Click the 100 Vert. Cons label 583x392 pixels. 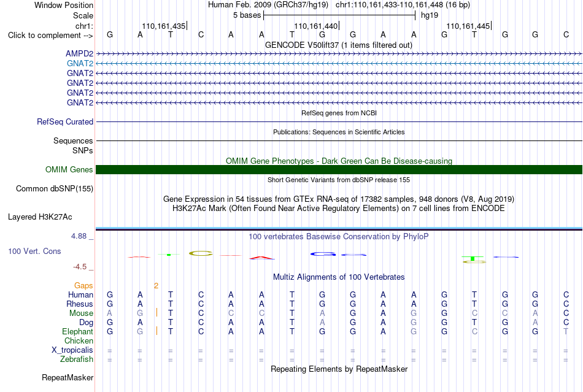coord(34,252)
